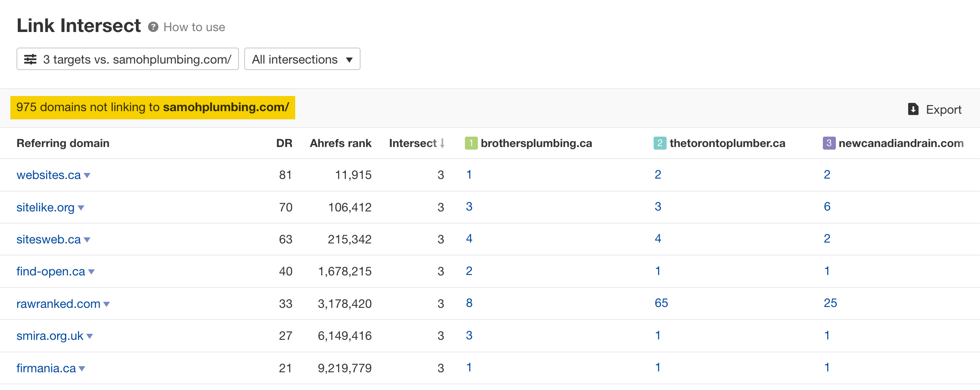Click websites.ca link count for newcanadiandrain.com
The width and height of the screenshot is (980, 390).
tap(827, 175)
